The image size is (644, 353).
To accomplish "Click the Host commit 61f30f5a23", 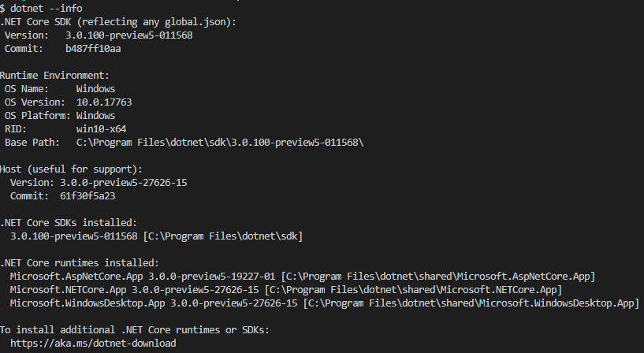I will click(87, 195).
